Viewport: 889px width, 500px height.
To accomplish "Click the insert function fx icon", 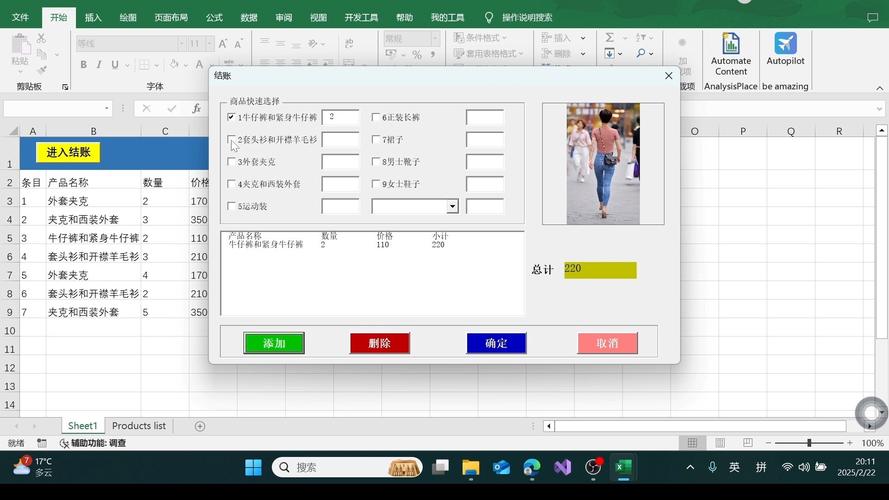I will coord(196,108).
